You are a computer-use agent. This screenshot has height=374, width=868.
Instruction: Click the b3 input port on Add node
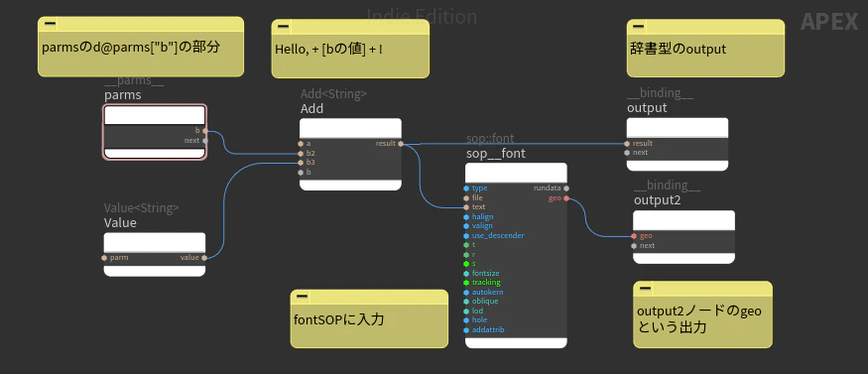point(301,163)
